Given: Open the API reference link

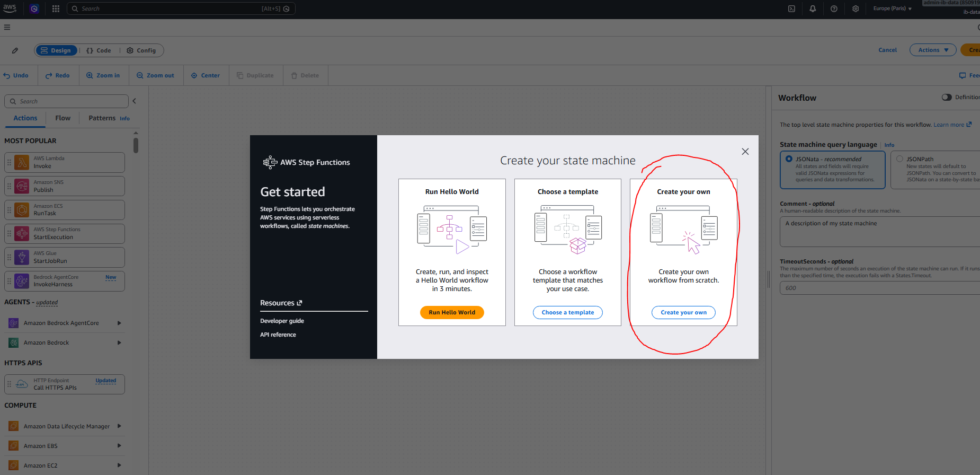Looking at the screenshot, I should [x=278, y=335].
